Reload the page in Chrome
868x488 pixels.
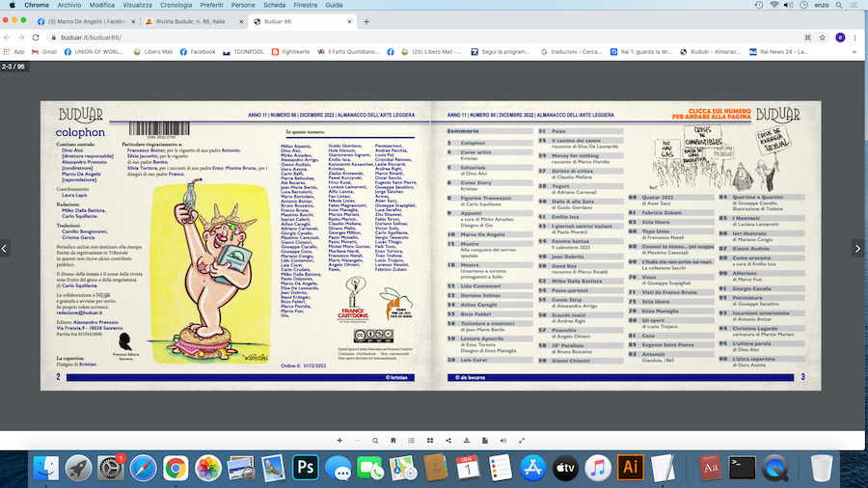(x=36, y=37)
